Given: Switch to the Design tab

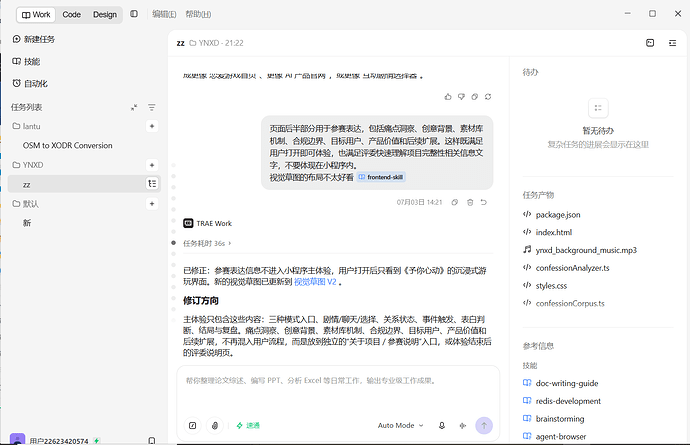Looking at the screenshot, I should pyautogui.click(x=105, y=15).
